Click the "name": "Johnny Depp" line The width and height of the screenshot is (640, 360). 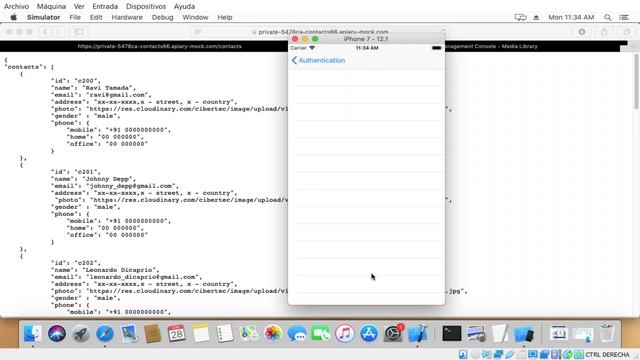pyautogui.click(x=93, y=179)
